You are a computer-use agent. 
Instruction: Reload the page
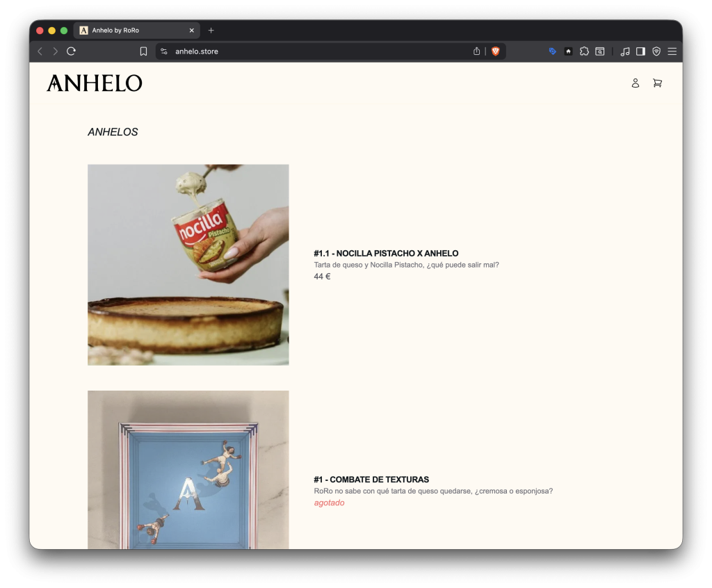(x=72, y=51)
